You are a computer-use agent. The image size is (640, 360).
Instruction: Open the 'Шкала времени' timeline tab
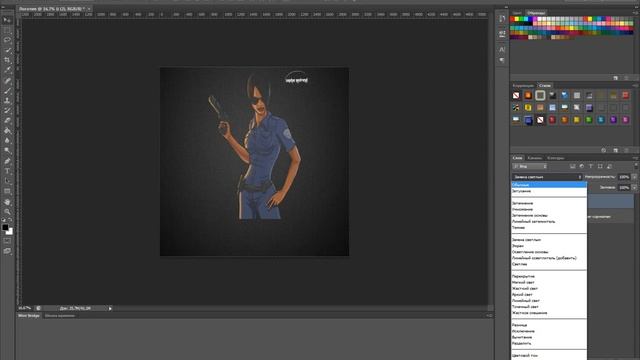click(x=60, y=316)
